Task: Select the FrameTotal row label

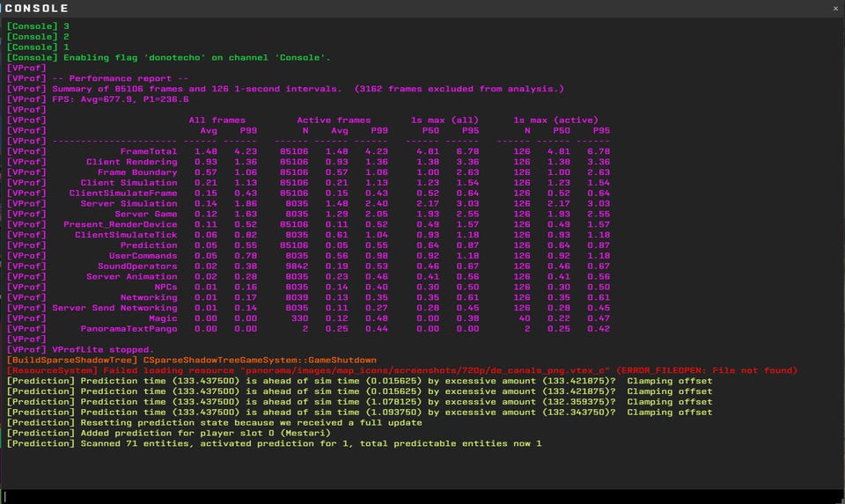Action: coord(149,151)
